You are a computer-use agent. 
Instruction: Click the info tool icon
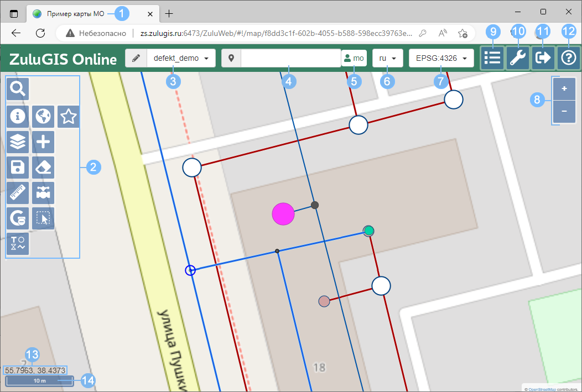pyautogui.click(x=18, y=116)
